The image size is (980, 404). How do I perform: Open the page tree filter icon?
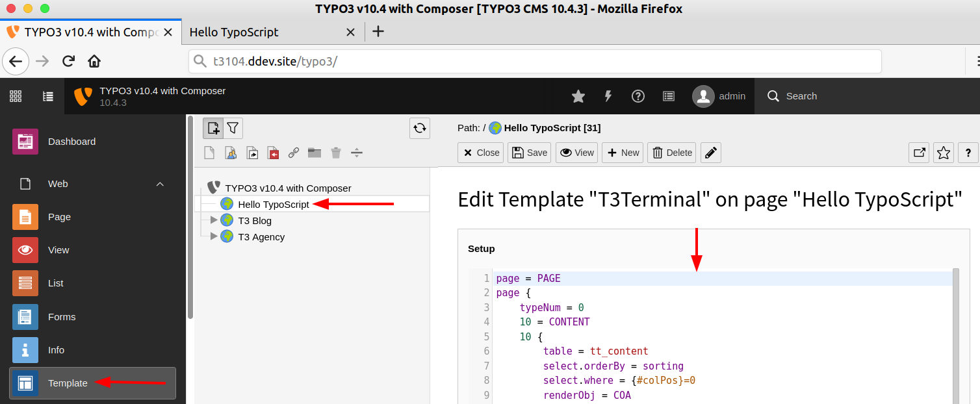[233, 129]
